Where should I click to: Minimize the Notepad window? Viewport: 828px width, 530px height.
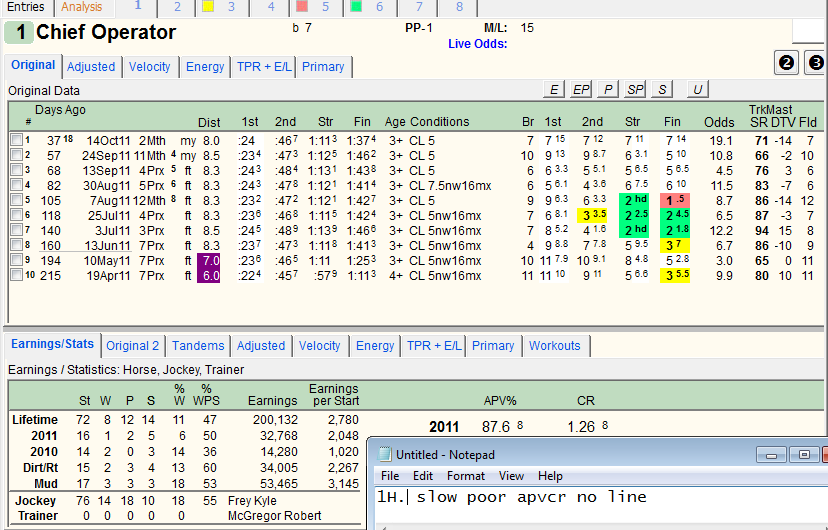pos(771,455)
